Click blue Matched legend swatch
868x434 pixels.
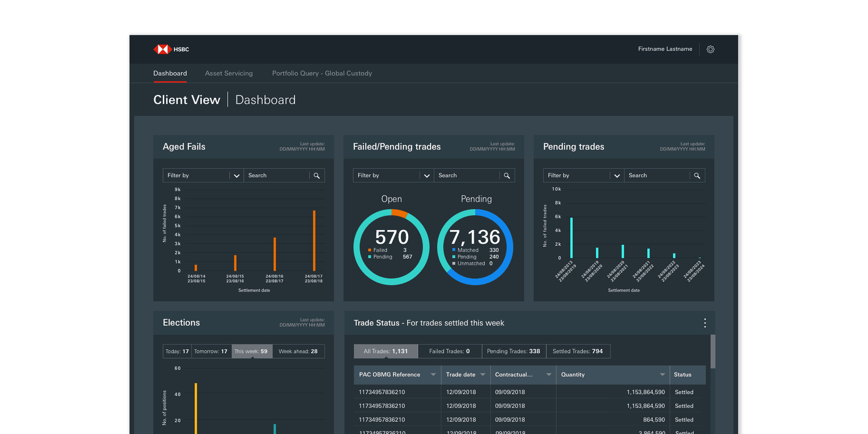click(x=454, y=250)
